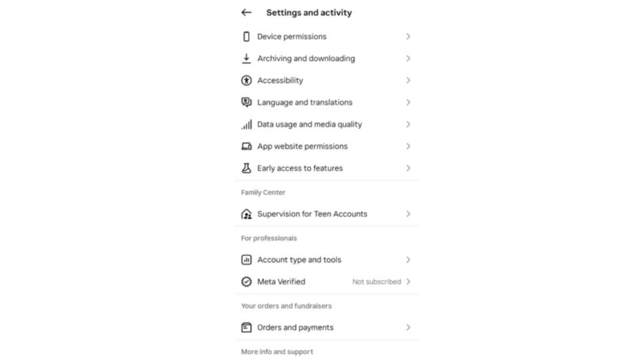The width and height of the screenshot is (644, 362).
Task: Click the Device permissions phone icon
Action: 247,36
